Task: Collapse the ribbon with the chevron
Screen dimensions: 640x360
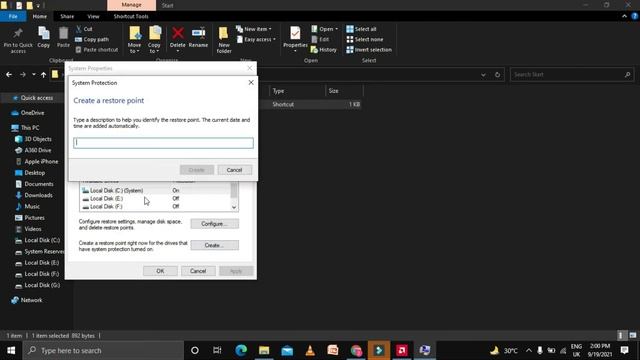Action: 624,16
